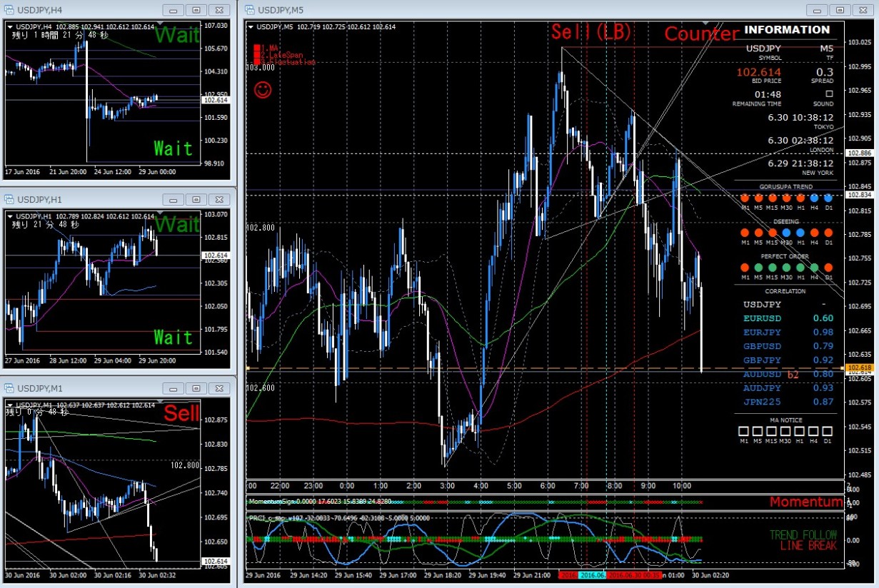Click the red smiley face icon on M5 chart
879x588 pixels.
(x=263, y=91)
